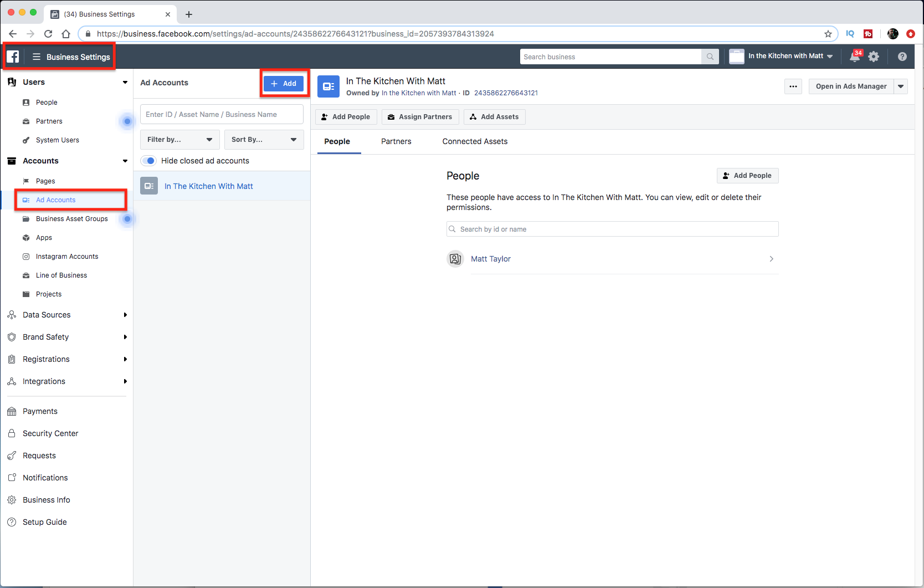Image resolution: width=924 pixels, height=588 pixels.
Task: Open Line of Business
Action: tap(61, 275)
